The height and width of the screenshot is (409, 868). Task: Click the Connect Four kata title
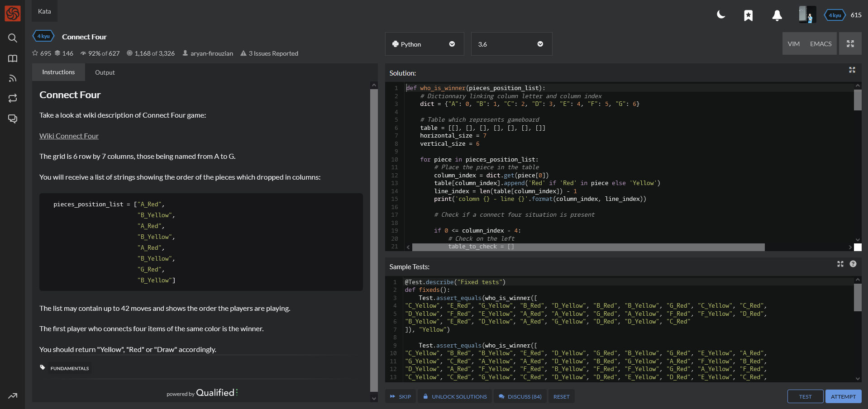pyautogui.click(x=84, y=37)
